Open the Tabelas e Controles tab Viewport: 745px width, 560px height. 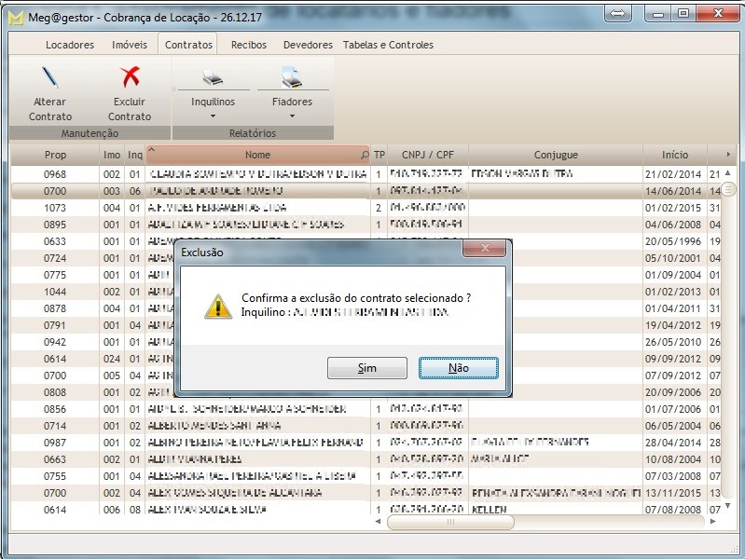pos(388,45)
